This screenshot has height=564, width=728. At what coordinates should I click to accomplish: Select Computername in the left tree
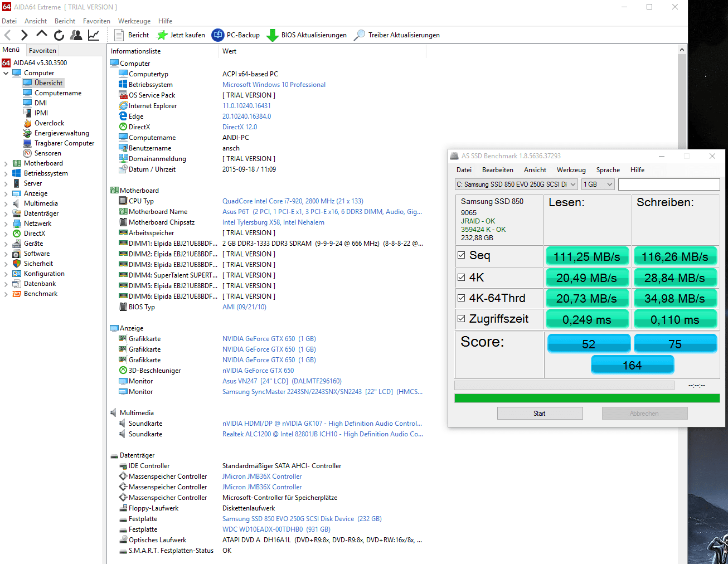click(x=58, y=93)
